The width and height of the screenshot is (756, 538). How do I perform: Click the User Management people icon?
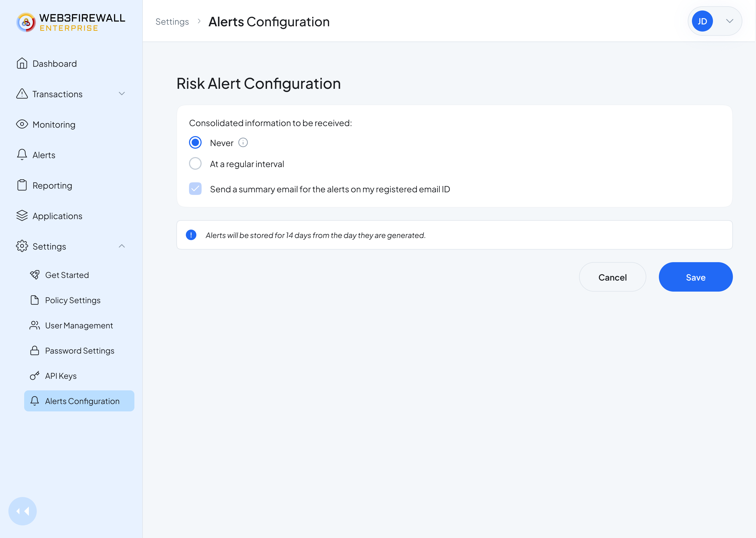coord(35,325)
